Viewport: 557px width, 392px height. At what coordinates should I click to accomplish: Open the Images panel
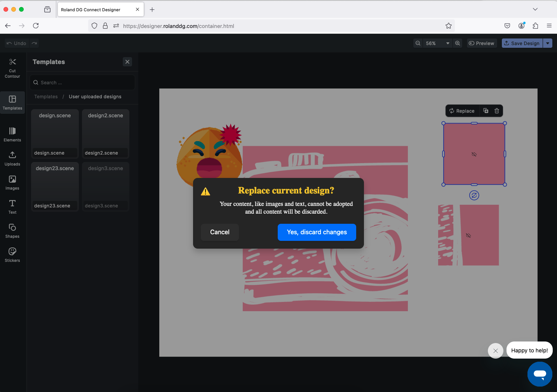(x=12, y=183)
